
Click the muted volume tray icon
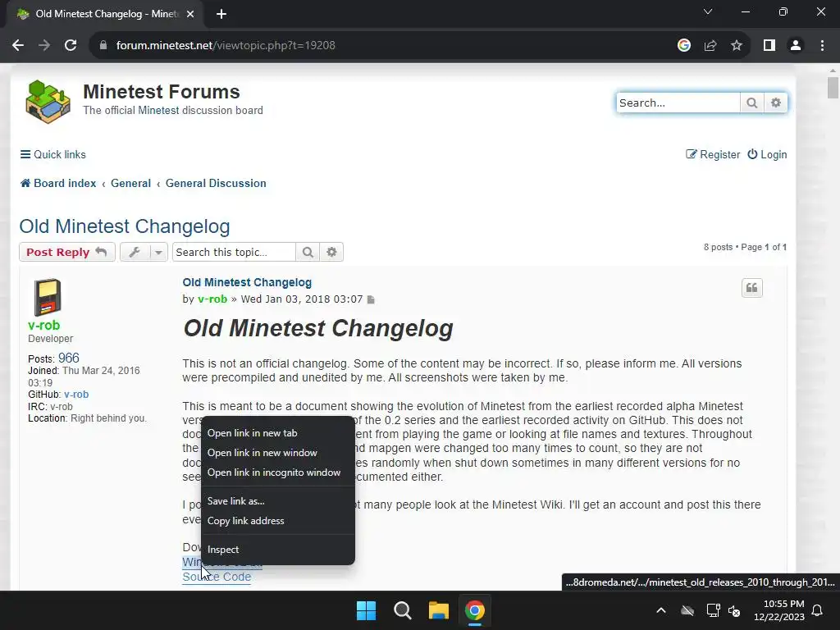tap(734, 610)
